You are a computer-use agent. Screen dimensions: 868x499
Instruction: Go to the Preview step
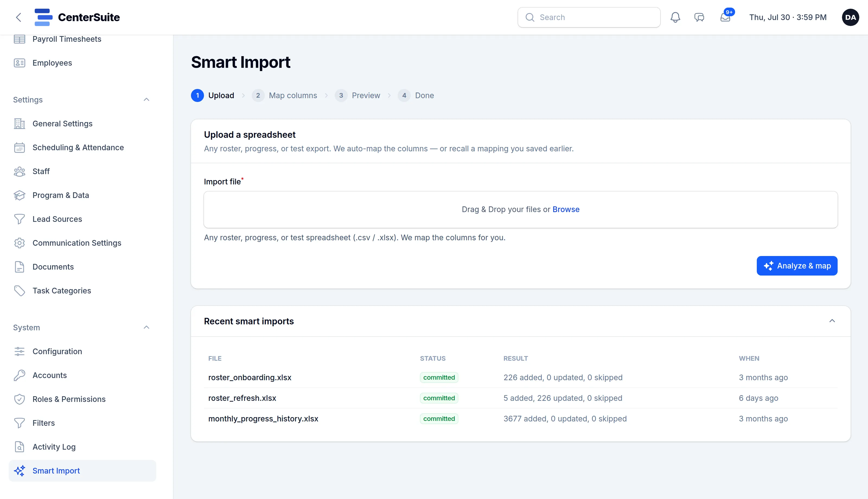point(358,96)
